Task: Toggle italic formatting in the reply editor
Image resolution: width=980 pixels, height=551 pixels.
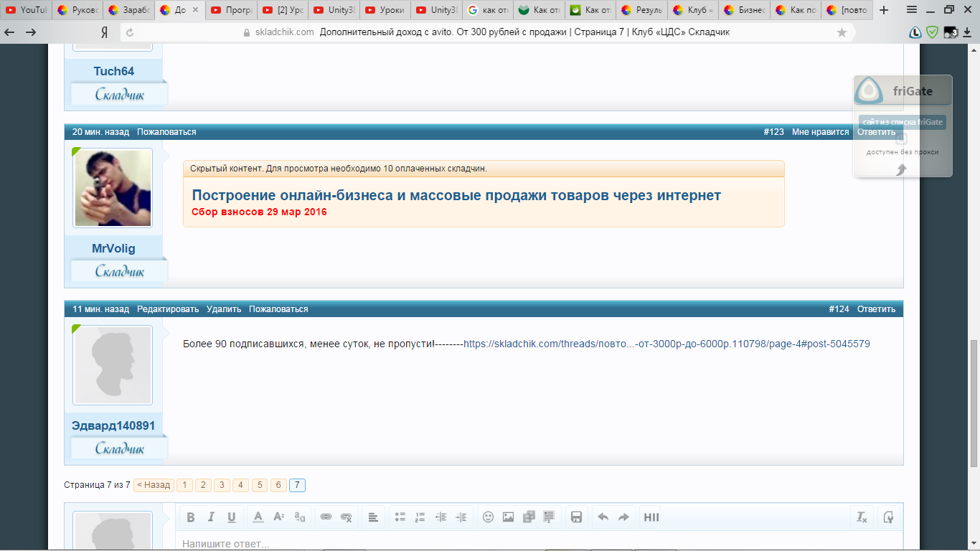Action: click(x=211, y=517)
